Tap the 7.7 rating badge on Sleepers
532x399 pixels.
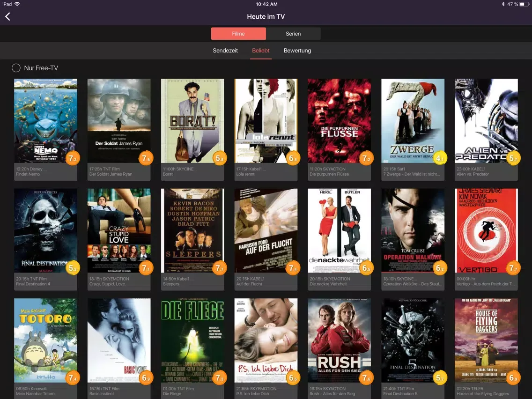[220, 268]
